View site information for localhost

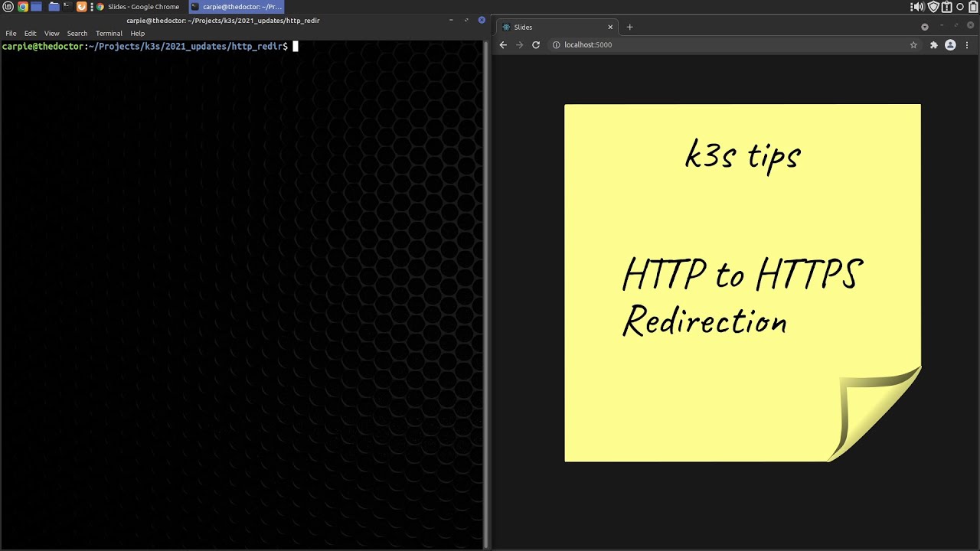[556, 45]
